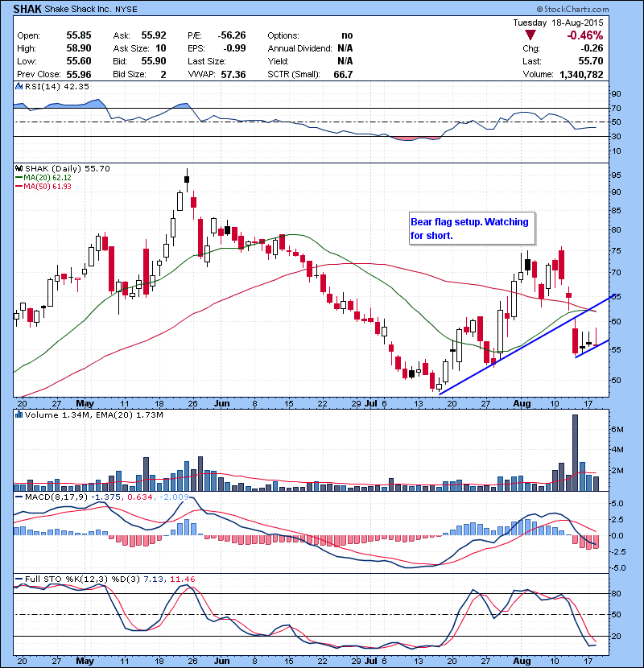This screenshot has height=668, width=644.
Task: Click the RSI(14) 42.35 label
Action: (57, 86)
